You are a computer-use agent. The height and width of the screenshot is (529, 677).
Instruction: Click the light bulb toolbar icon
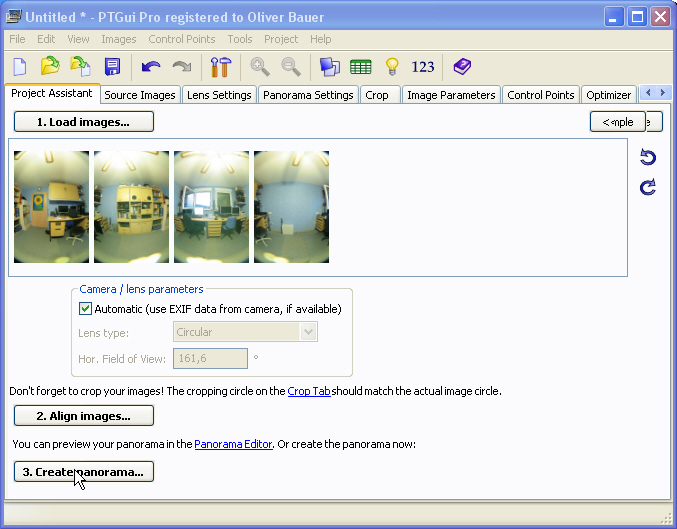[x=393, y=67]
